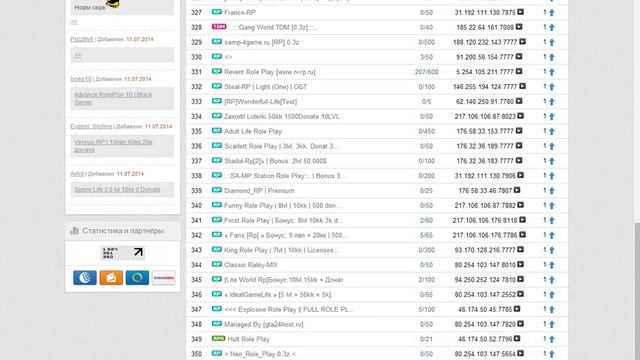This screenshot has width=640, height=360.
Task: Open the Revent Role Play [www.rv-rp.ru] server
Action: click(269, 72)
